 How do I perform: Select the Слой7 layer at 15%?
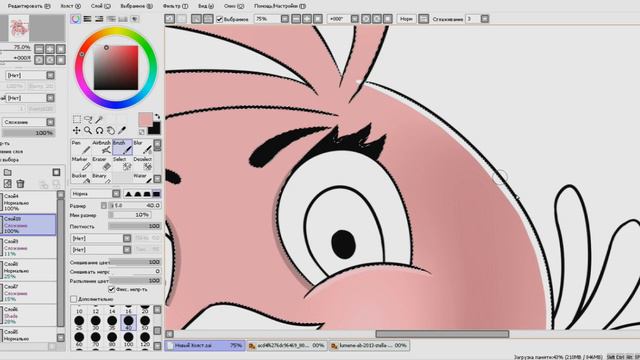coord(29,293)
